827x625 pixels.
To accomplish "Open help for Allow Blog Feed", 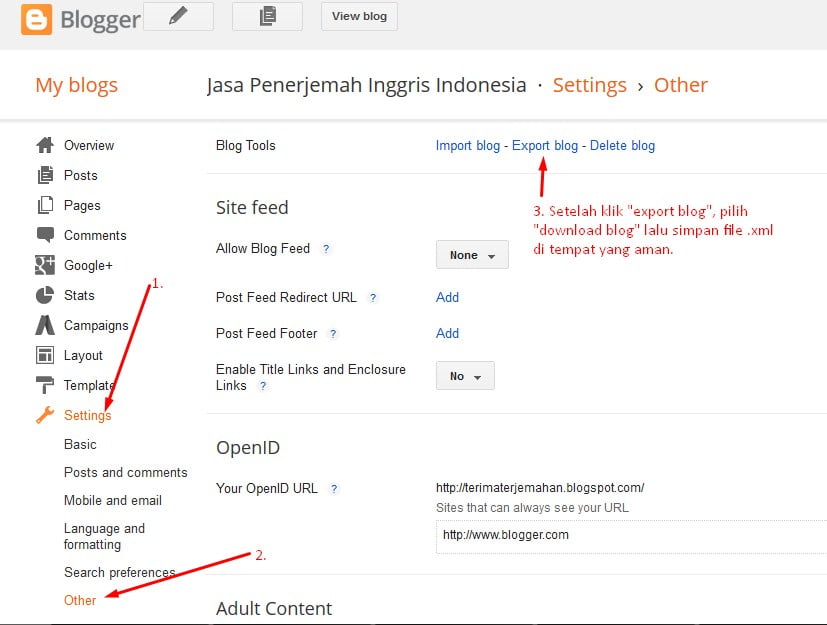I will coord(326,249).
